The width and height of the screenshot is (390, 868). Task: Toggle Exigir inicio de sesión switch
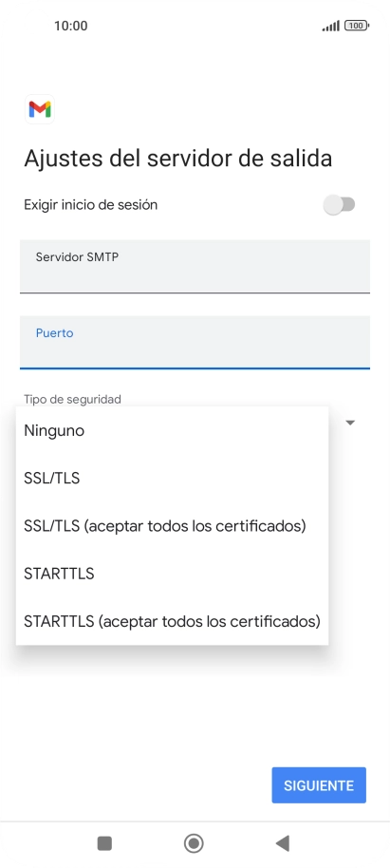(339, 205)
